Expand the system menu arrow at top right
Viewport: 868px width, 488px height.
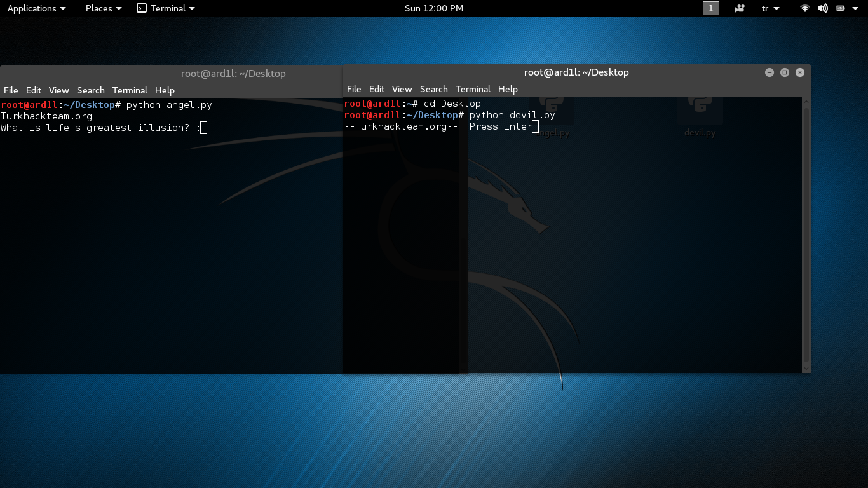pyautogui.click(x=855, y=8)
